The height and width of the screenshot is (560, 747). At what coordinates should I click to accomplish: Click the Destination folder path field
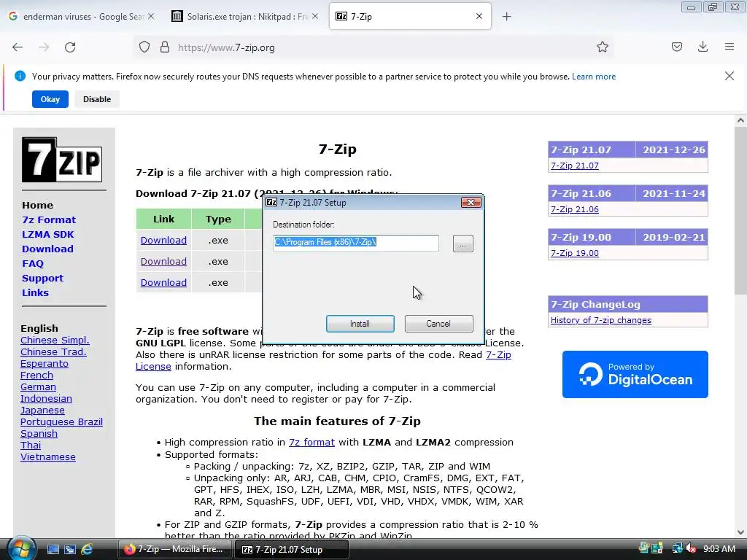click(x=356, y=242)
